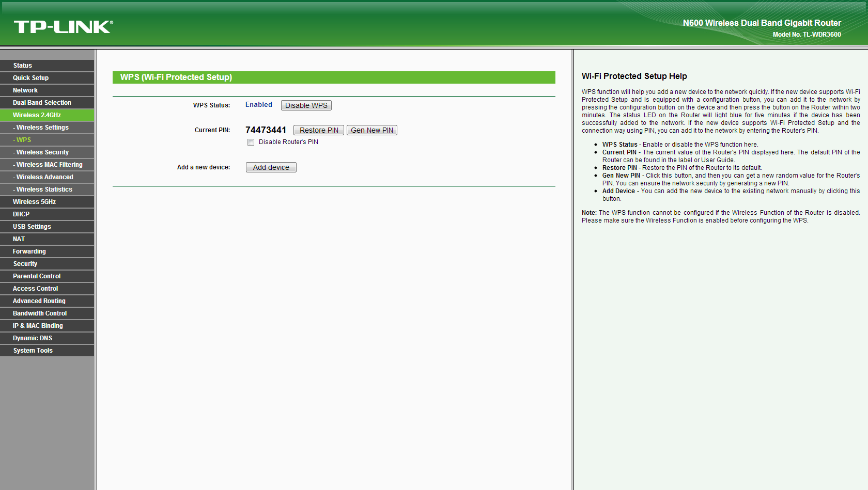Click the Disable WPS button

pyautogui.click(x=306, y=105)
